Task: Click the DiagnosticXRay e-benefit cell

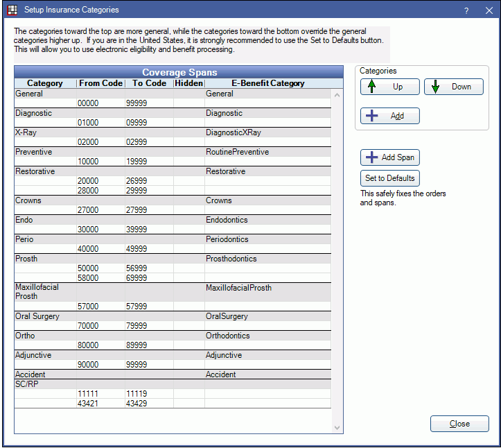Action: pos(267,132)
